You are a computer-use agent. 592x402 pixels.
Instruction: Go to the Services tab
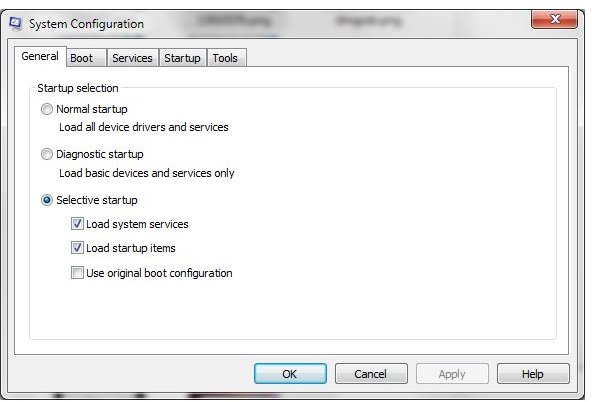[132, 58]
